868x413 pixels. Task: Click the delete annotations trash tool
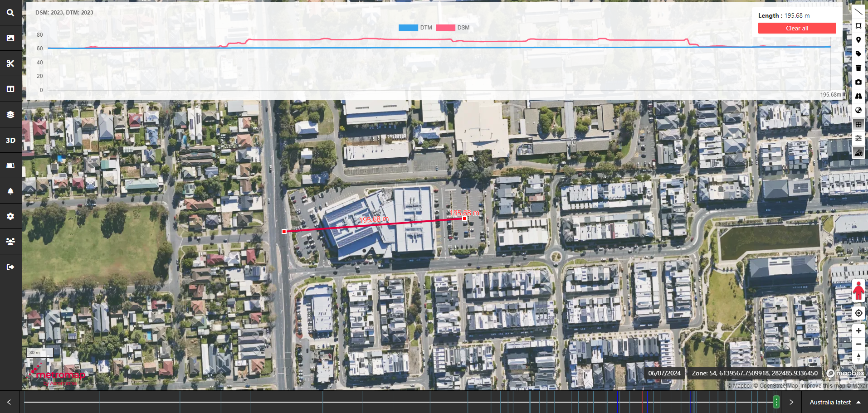tap(858, 68)
